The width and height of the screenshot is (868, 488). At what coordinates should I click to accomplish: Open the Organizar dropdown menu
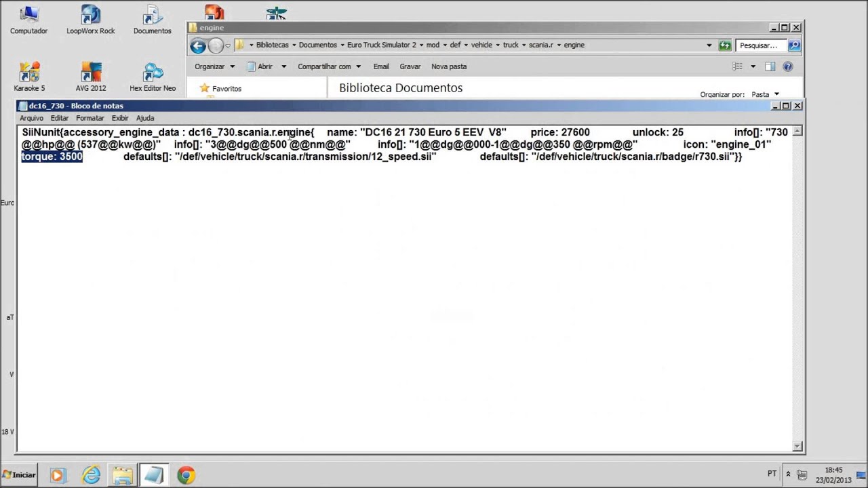point(214,66)
